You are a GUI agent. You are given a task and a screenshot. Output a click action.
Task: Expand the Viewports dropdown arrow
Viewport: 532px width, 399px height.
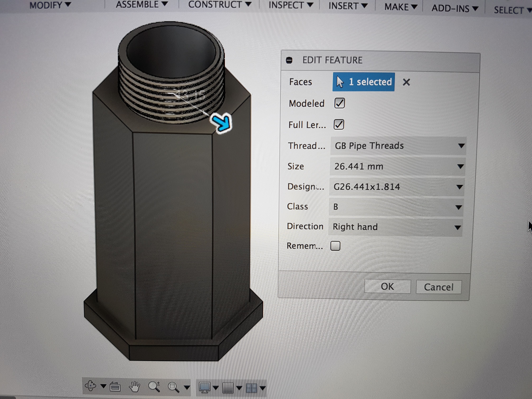tap(263, 388)
